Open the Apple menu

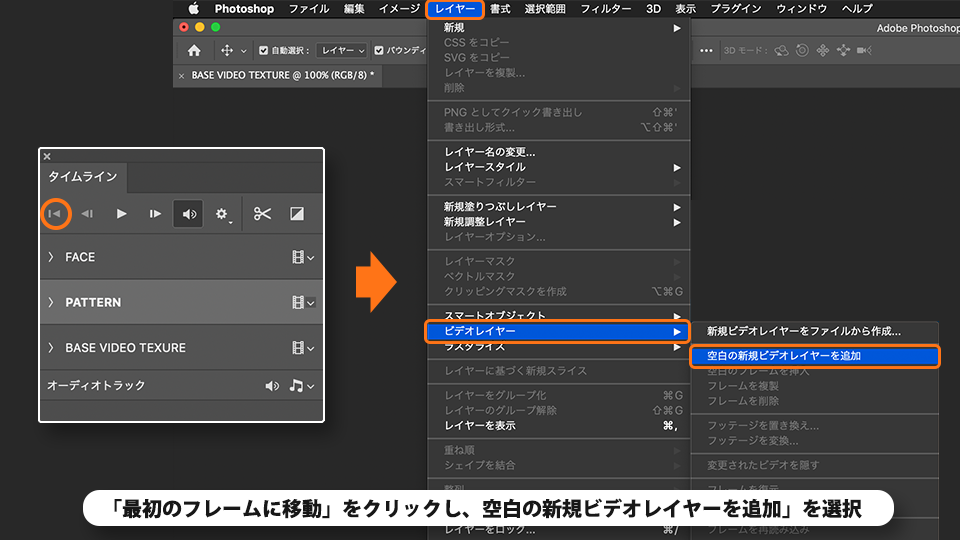click(193, 9)
